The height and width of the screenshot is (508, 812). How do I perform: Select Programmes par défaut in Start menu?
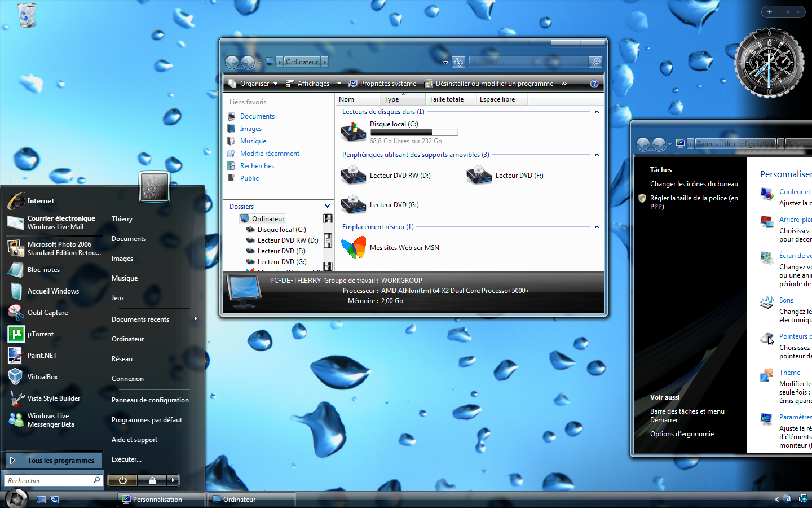click(147, 420)
